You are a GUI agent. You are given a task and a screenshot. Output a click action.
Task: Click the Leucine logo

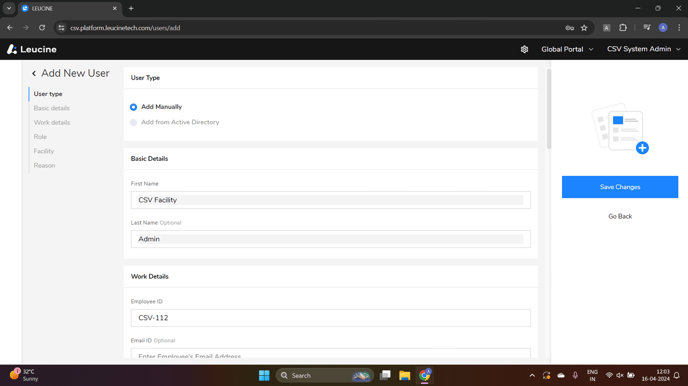pyautogui.click(x=32, y=49)
